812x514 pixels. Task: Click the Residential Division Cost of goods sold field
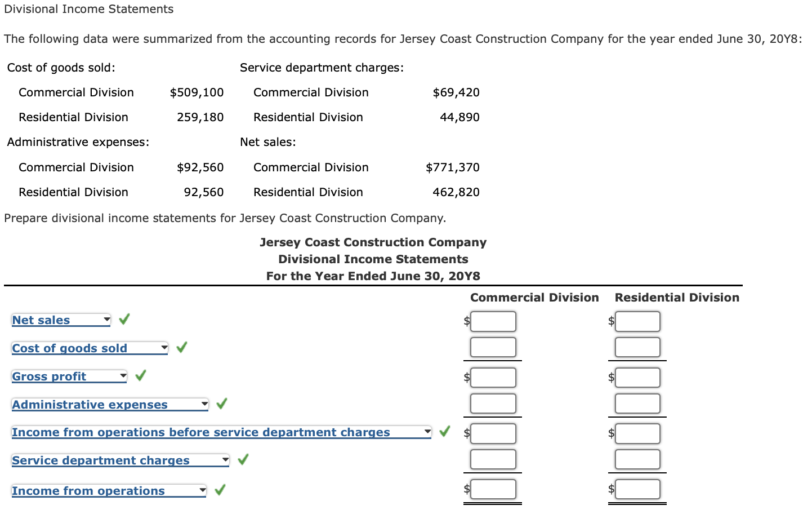coord(637,347)
